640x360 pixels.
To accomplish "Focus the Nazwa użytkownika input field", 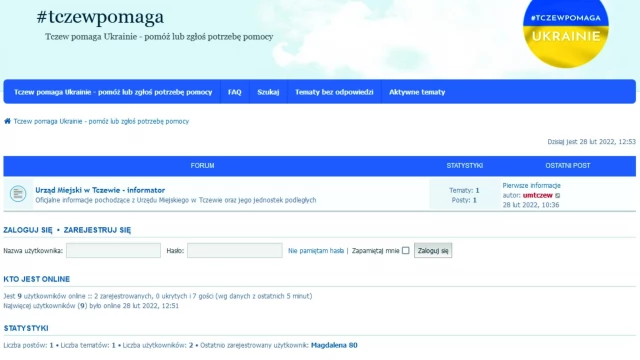I will 113,251.
